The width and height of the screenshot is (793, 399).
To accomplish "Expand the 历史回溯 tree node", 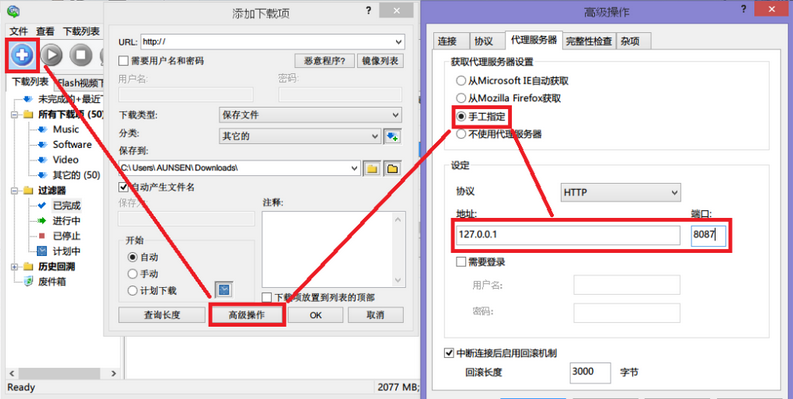I will click(x=14, y=267).
